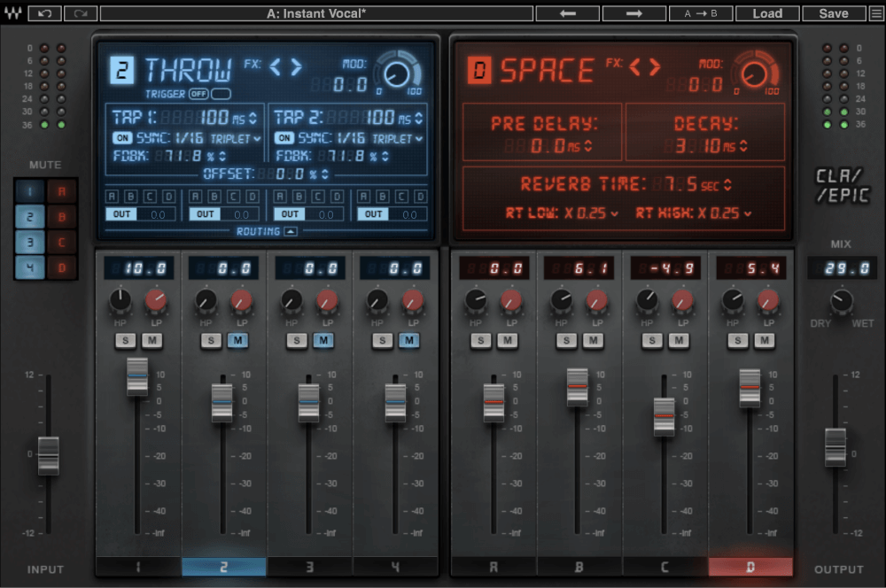Open the top-bar hamburger menu
Screen dimensions: 886x588
pos(876,13)
